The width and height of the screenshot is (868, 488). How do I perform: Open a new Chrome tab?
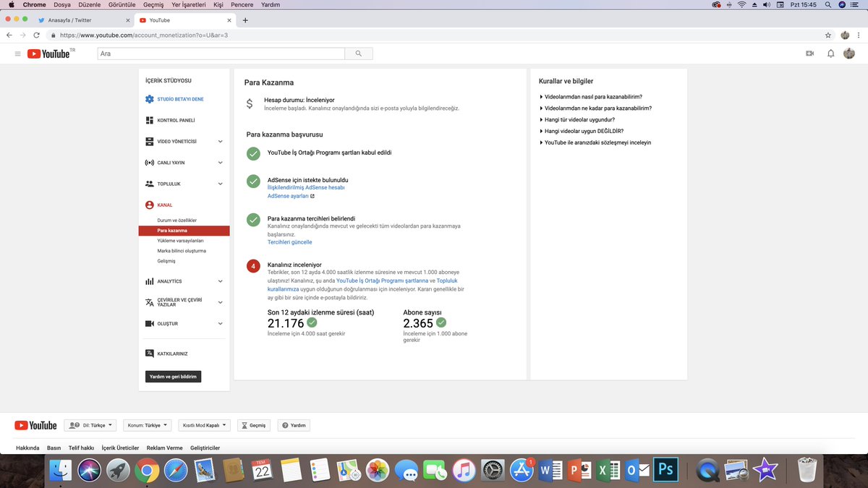[x=245, y=20]
